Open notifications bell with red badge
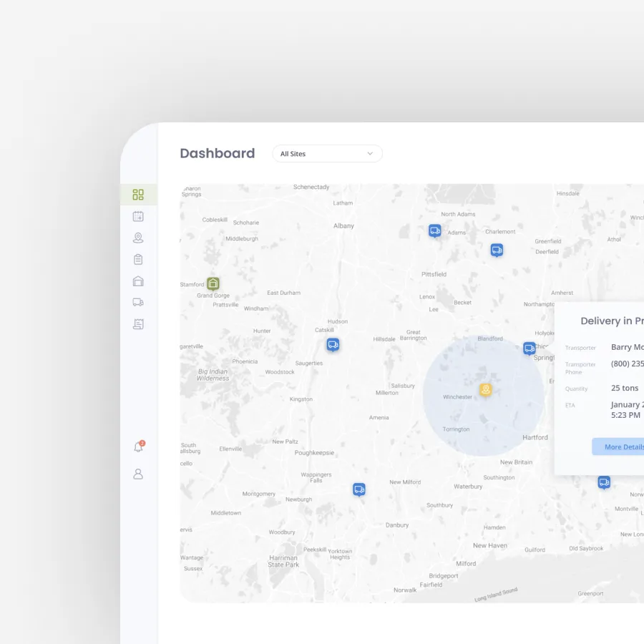The image size is (644, 644). point(139,447)
